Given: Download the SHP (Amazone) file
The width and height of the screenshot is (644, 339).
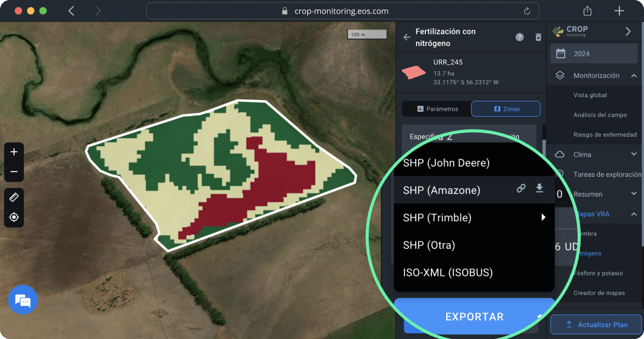Looking at the screenshot, I should pyautogui.click(x=540, y=189).
